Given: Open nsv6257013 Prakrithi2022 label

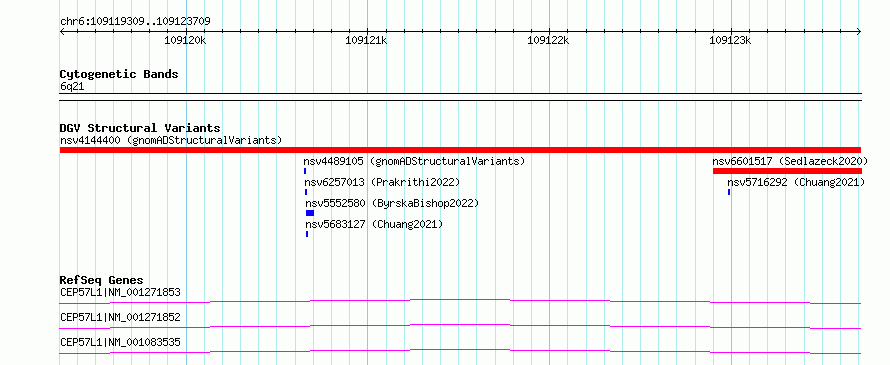Looking at the screenshot, I should click(382, 182).
